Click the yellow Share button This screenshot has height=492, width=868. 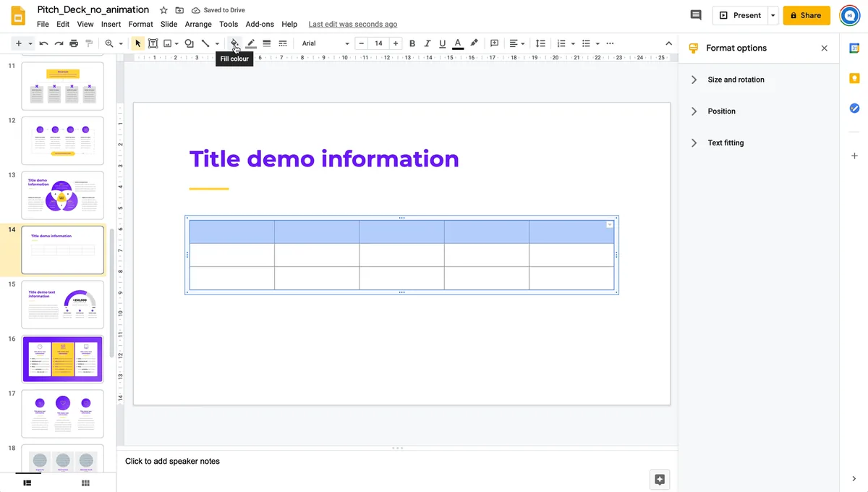point(807,15)
